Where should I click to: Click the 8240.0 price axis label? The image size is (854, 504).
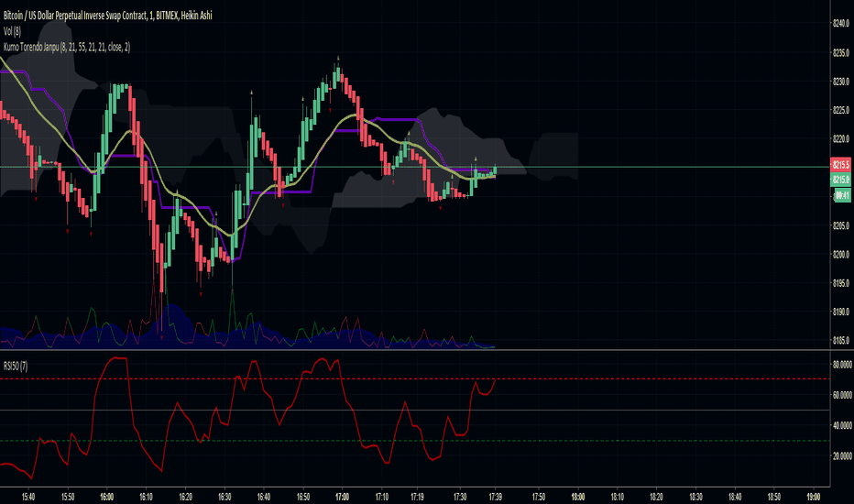841,23
